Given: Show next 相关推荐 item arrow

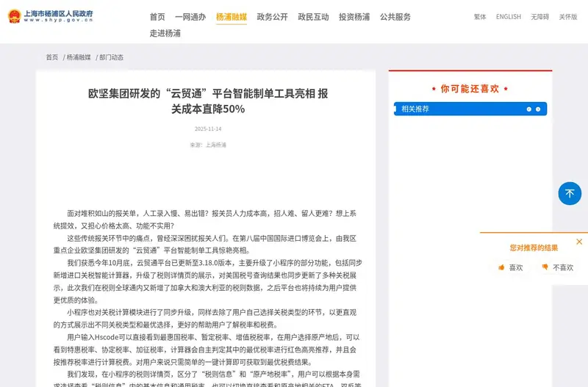Looking at the screenshot, I should tap(538, 109).
